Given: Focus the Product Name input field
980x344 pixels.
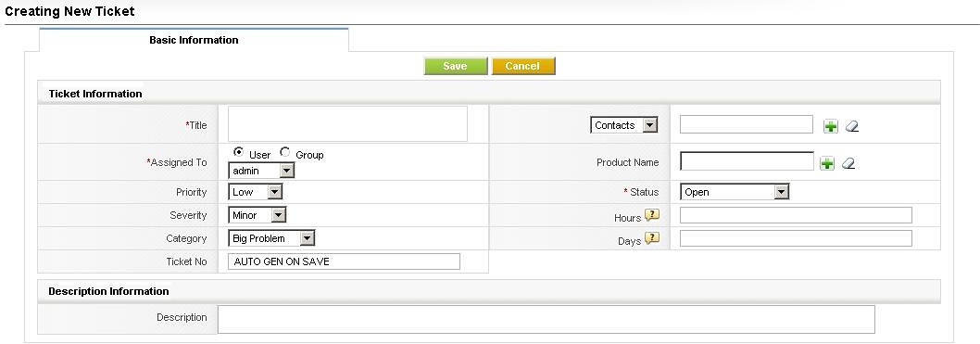Looking at the screenshot, I should pyautogui.click(x=747, y=161).
